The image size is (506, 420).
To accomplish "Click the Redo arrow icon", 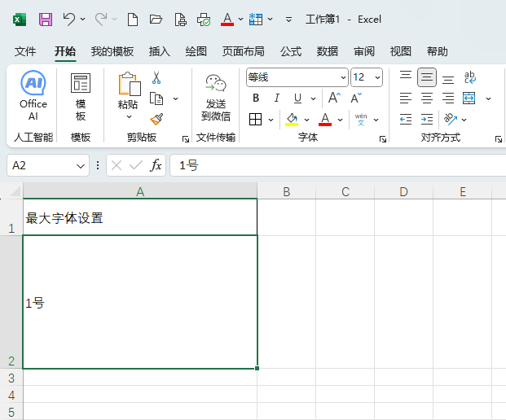I will (x=101, y=20).
